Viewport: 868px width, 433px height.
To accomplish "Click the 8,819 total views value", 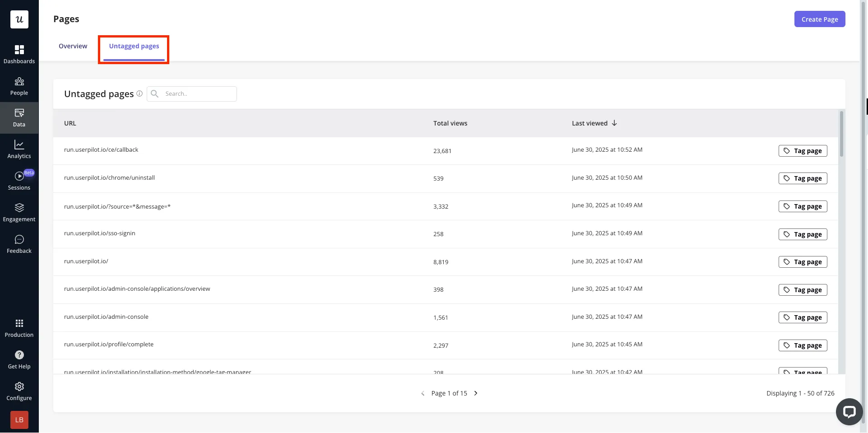I will pyautogui.click(x=441, y=262).
